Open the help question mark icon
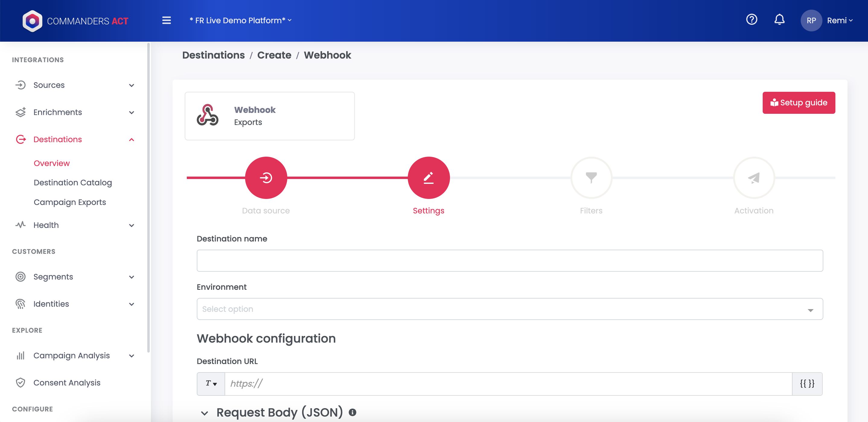The width and height of the screenshot is (868, 422). pos(752,20)
